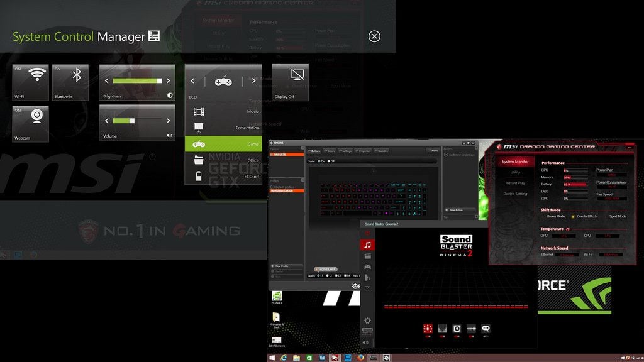The height and width of the screenshot is (362, 644).
Task: Open Sound Blaster settings gear
Action: point(367,321)
